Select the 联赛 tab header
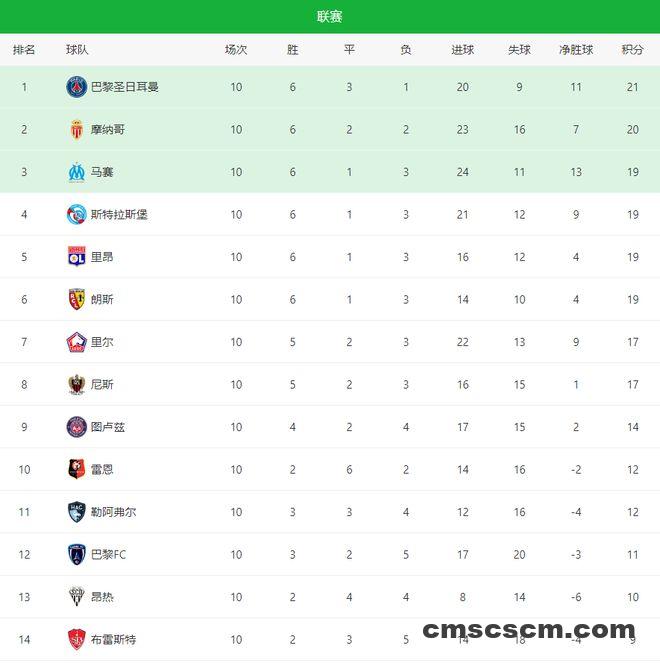The height and width of the screenshot is (663, 660). (x=330, y=17)
